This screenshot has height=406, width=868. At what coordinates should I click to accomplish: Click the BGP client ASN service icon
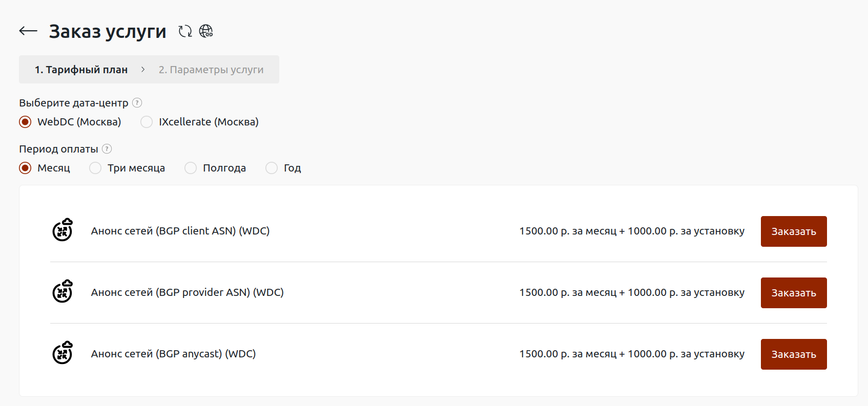(x=63, y=230)
